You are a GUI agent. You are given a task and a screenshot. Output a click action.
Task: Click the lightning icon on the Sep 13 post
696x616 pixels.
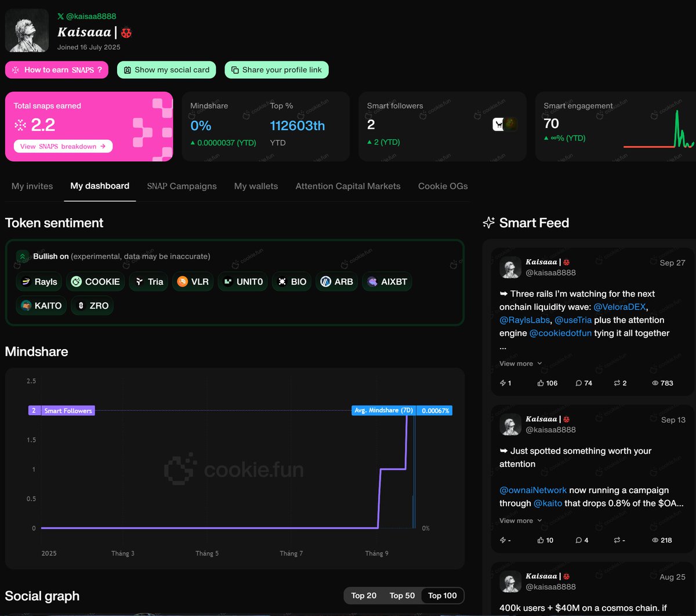503,540
